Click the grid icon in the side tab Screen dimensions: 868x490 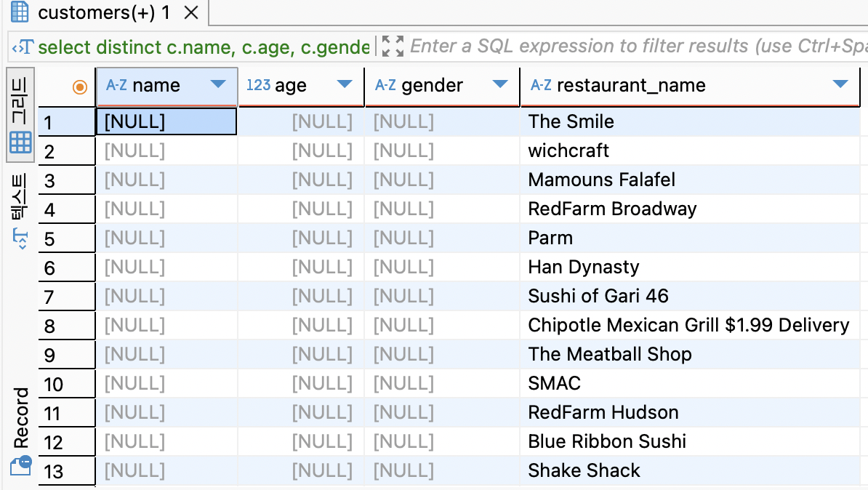tap(20, 142)
